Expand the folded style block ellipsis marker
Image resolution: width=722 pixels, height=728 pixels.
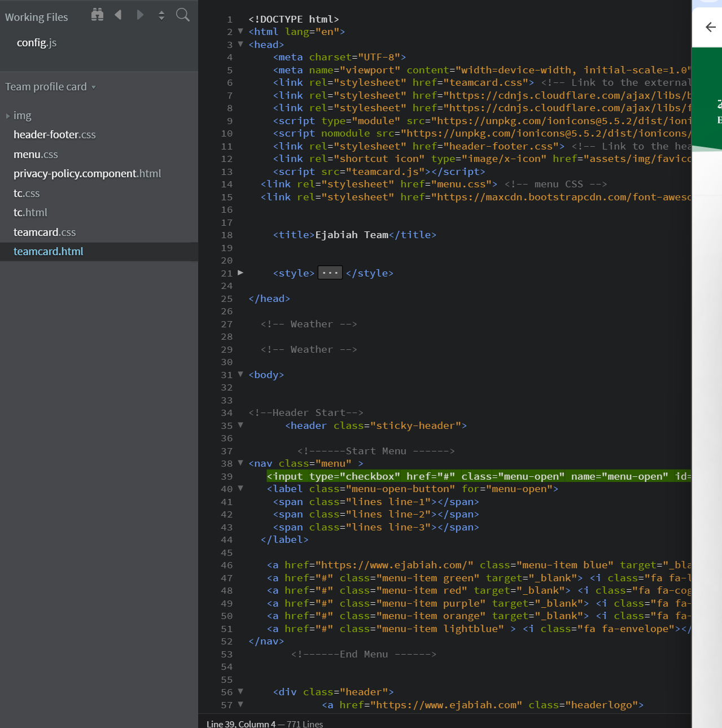pos(330,273)
